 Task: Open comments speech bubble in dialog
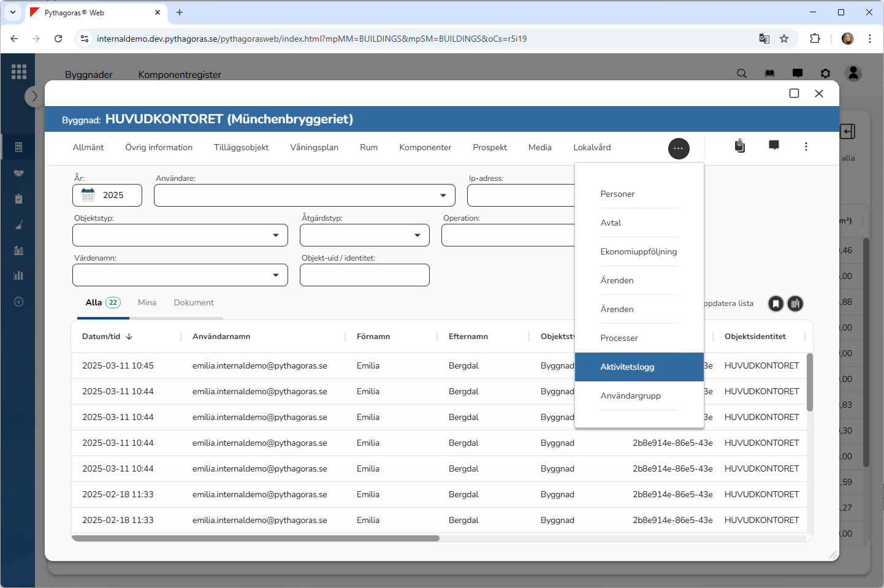tap(774, 145)
